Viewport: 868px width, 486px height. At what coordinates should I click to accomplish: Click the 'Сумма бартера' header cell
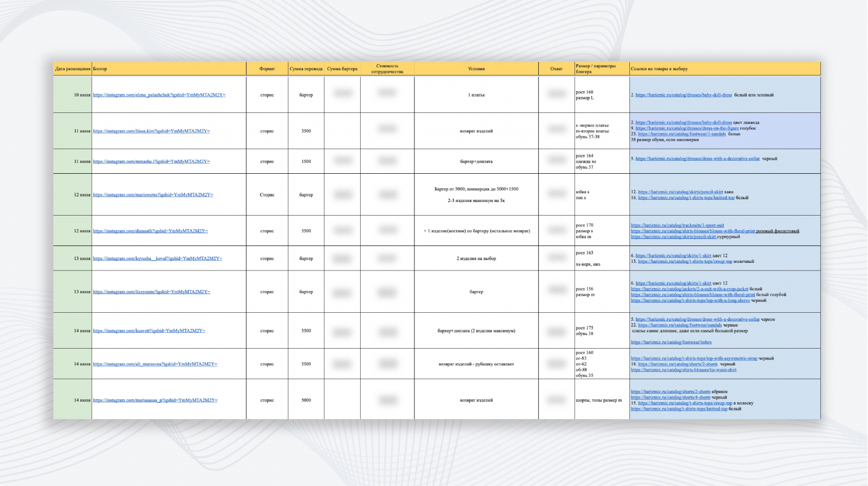click(342, 69)
